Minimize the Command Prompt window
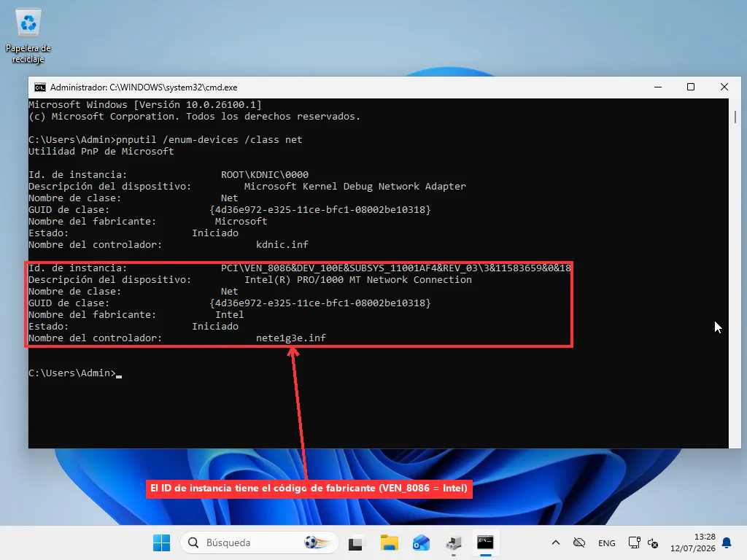This screenshot has width=747, height=560. point(658,87)
